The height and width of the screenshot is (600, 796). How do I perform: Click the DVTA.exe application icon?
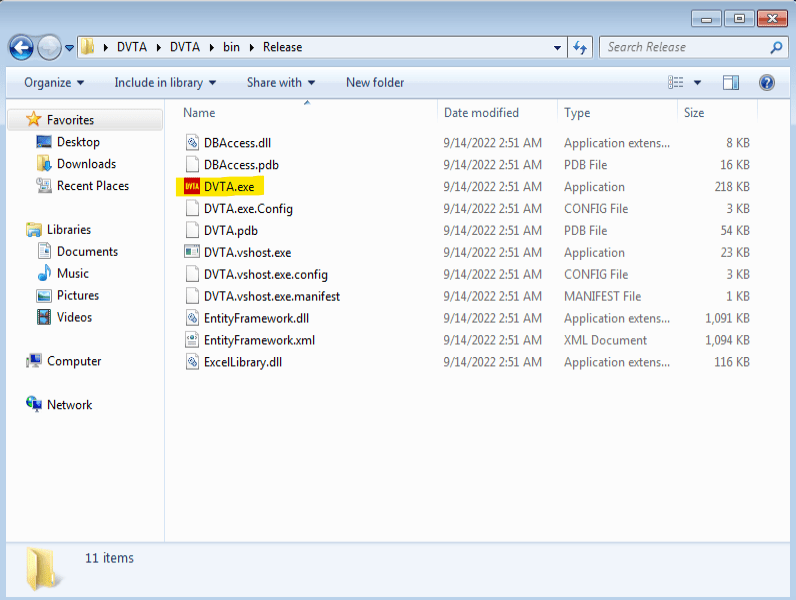(x=193, y=187)
